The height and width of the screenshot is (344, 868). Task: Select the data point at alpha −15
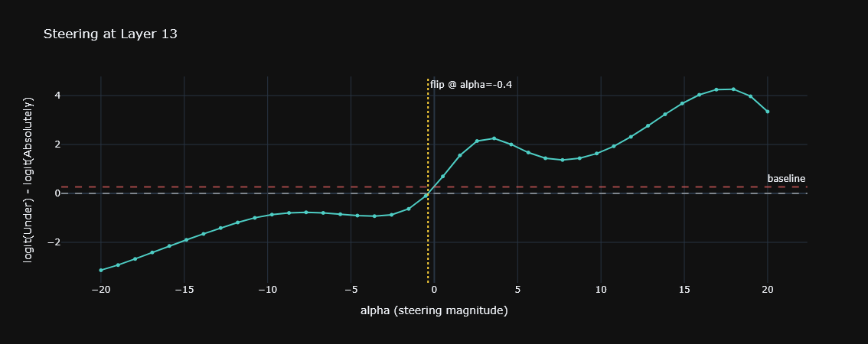pos(186,240)
